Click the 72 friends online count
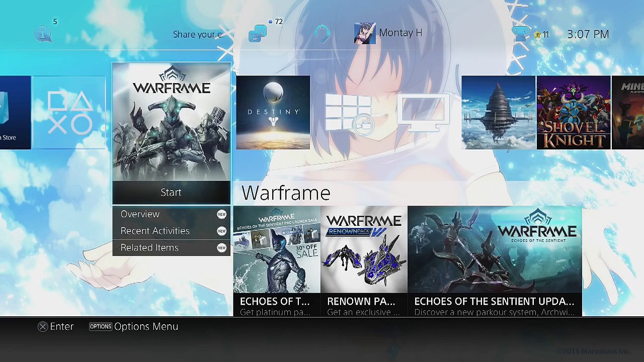 (279, 22)
